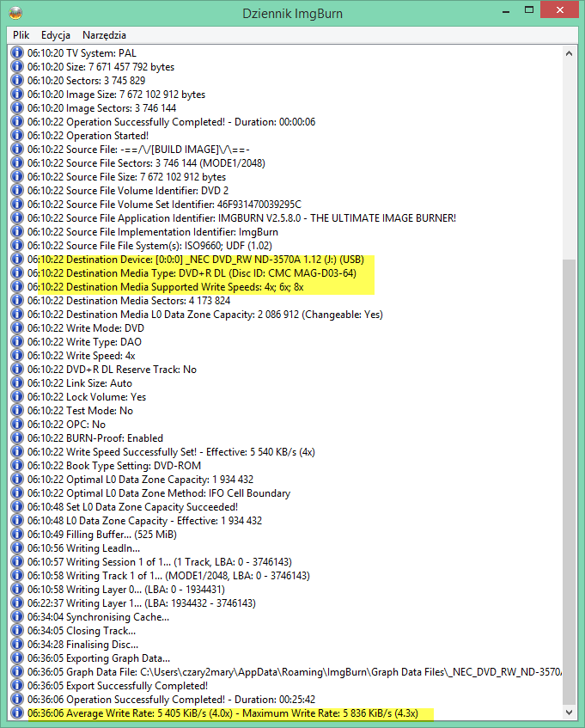The height and width of the screenshot is (728, 585).
Task: Select the Closing Track... log line
Action: click(82, 631)
